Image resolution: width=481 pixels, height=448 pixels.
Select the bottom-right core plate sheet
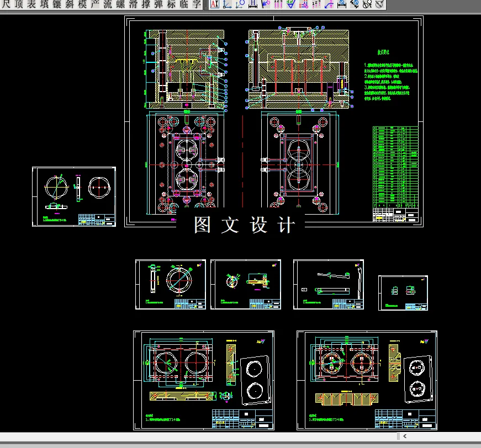click(x=367, y=380)
